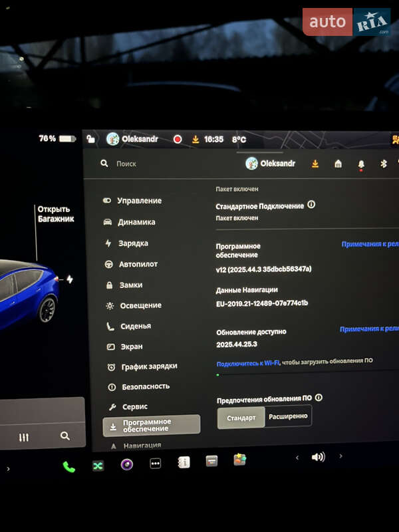
Task: Open the HomeLink garage icon
Action: [338, 164]
